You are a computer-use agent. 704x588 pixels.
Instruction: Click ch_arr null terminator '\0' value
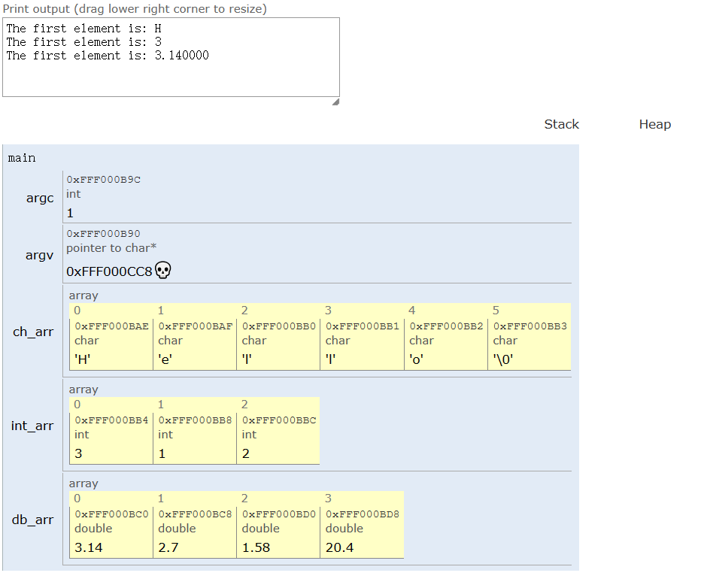(503, 359)
